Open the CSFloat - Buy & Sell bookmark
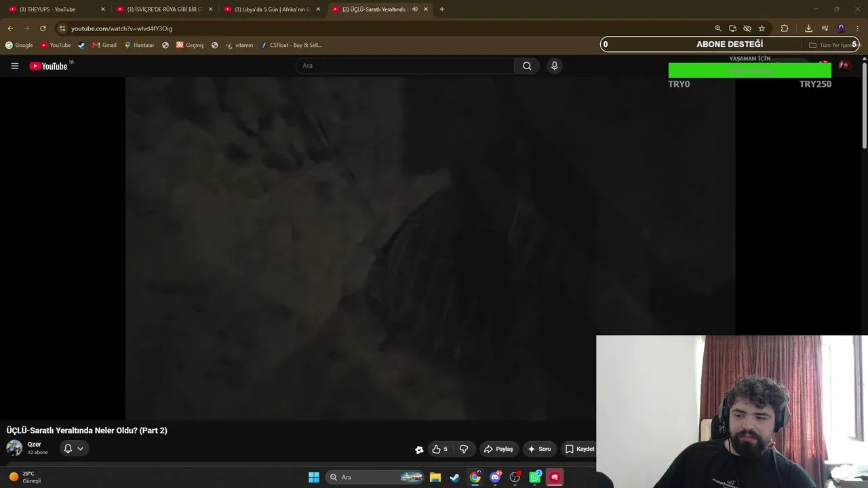 pos(292,45)
